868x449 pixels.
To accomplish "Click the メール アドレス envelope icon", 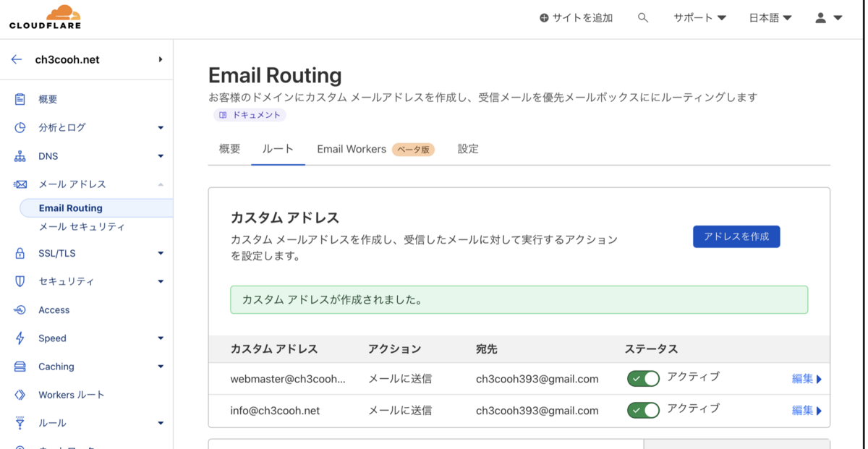I will 20,184.
